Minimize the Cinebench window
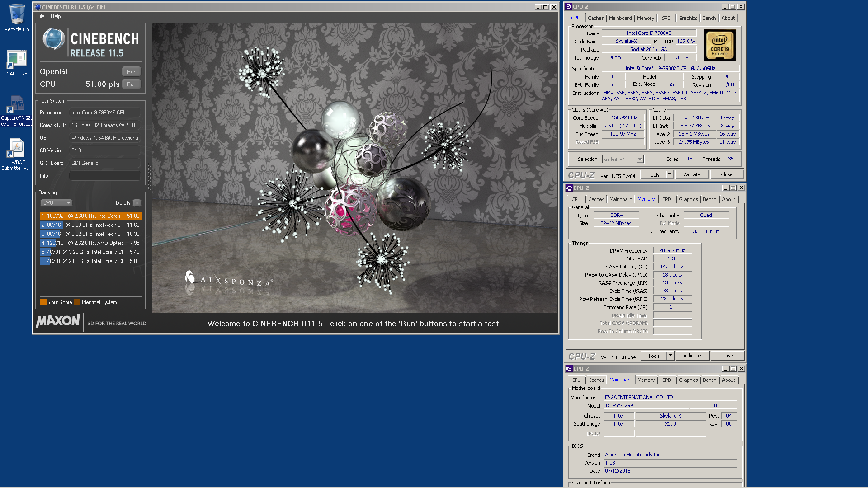The height and width of the screenshot is (488, 868). click(538, 7)
